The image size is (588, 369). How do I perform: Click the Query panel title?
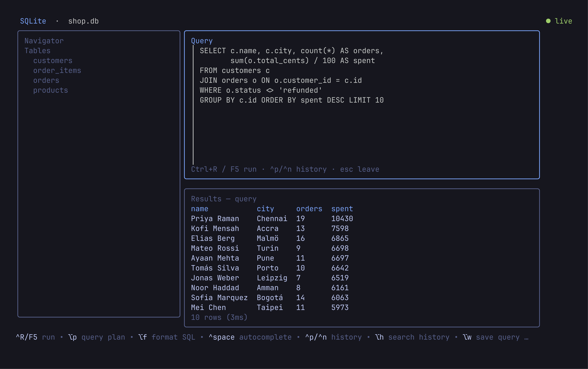202,41
